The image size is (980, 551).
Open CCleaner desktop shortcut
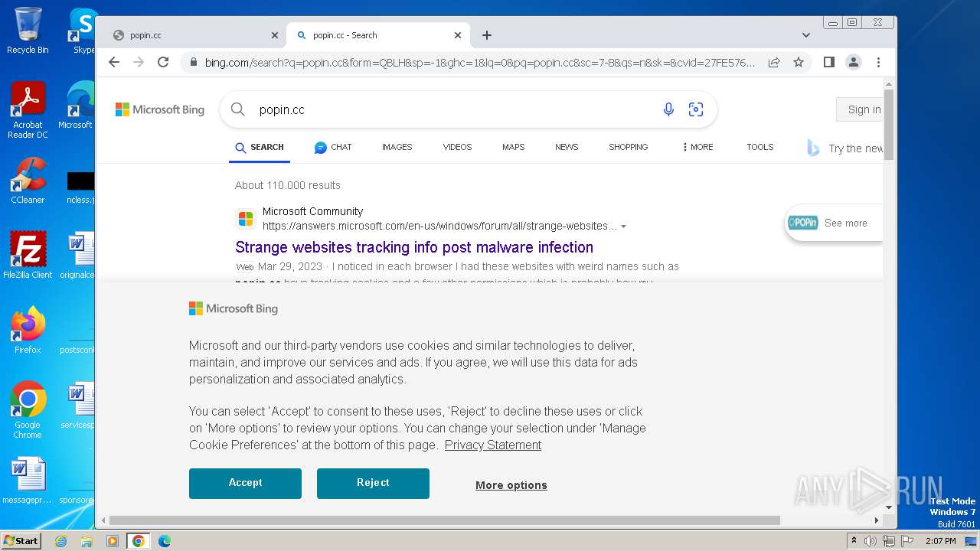28,181
